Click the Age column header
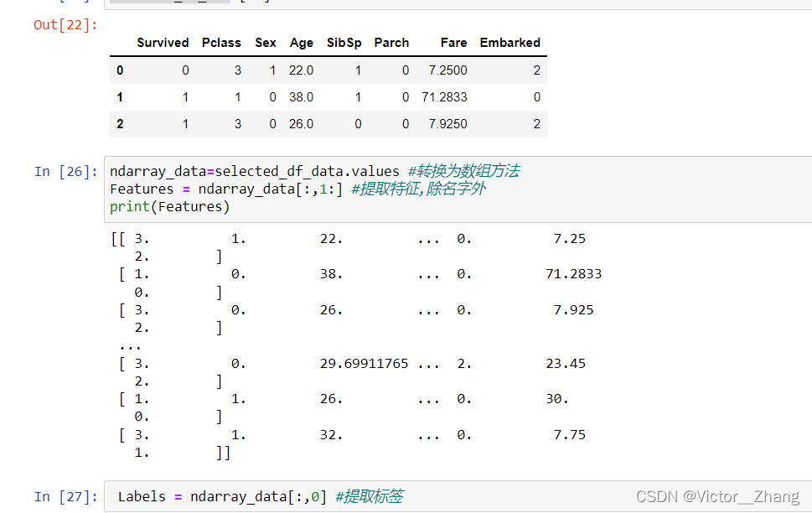This screenshot has width=812, height=513. point(302,43)
